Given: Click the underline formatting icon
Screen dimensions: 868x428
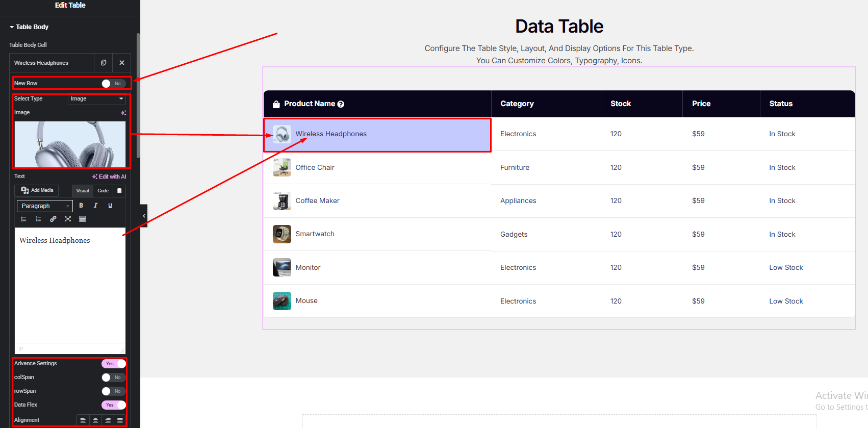Looking at the screenshot, I should point(110,206).
